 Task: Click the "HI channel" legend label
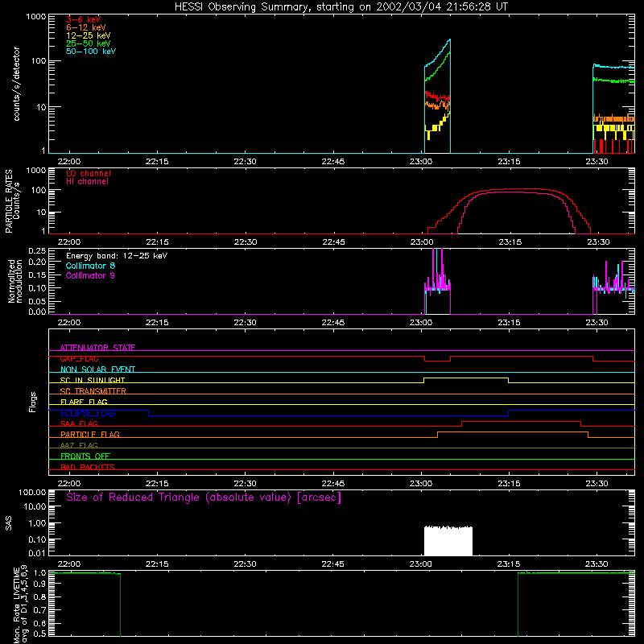(87, 182)
